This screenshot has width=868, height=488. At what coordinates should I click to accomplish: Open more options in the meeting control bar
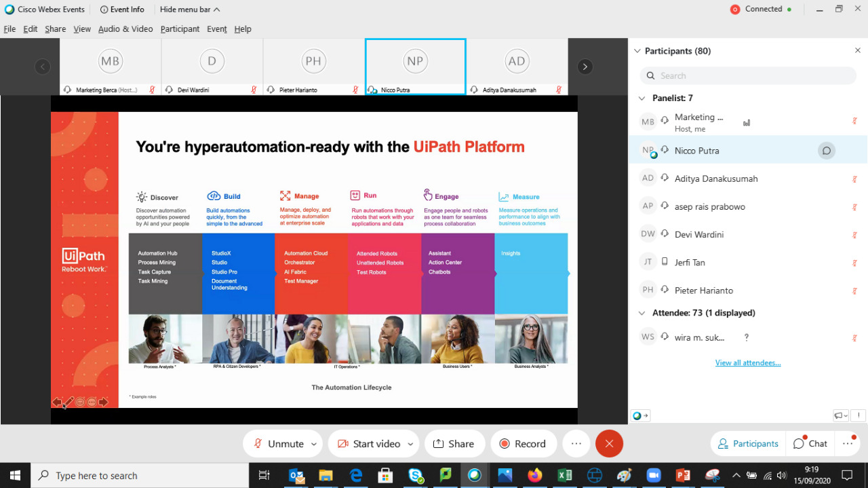coord(576,444)
